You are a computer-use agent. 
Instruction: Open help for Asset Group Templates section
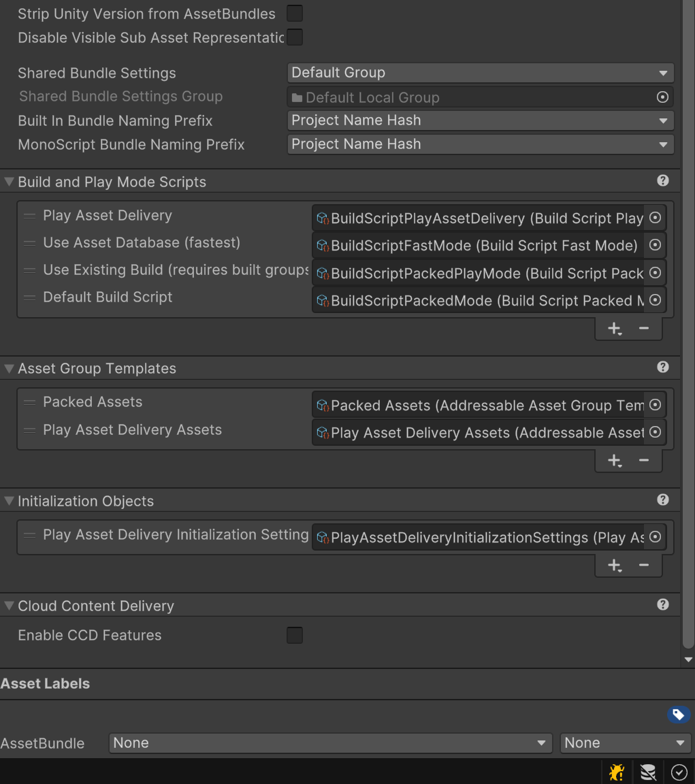tap(662, 367)
